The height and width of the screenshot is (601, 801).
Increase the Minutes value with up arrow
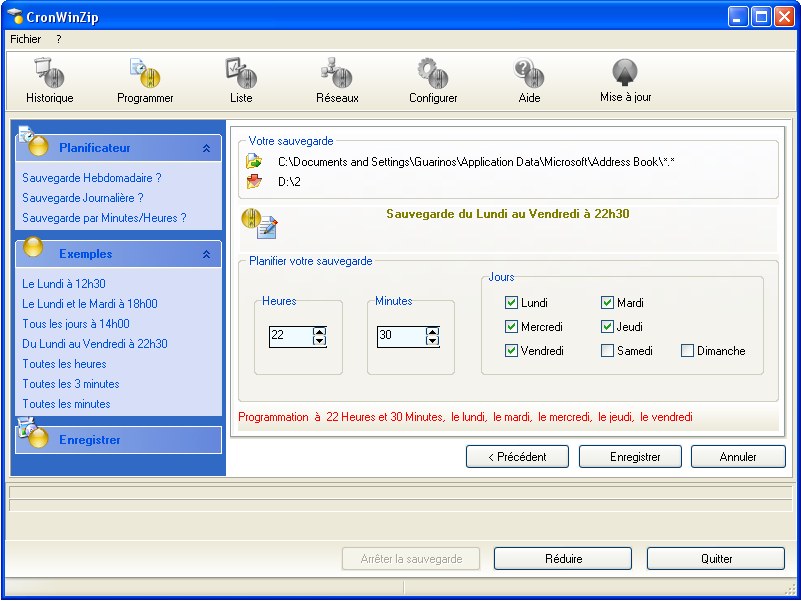432,332
